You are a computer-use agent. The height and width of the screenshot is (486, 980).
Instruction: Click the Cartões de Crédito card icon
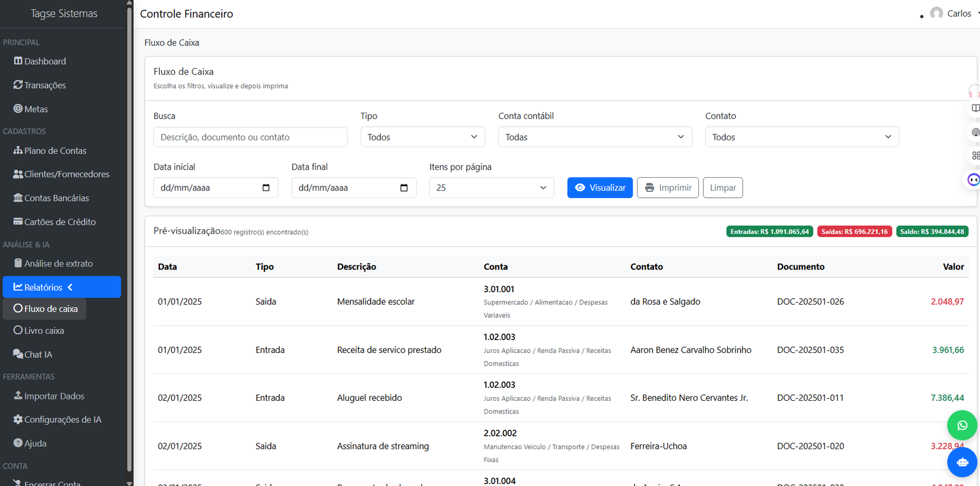click(x=18, y=222)
